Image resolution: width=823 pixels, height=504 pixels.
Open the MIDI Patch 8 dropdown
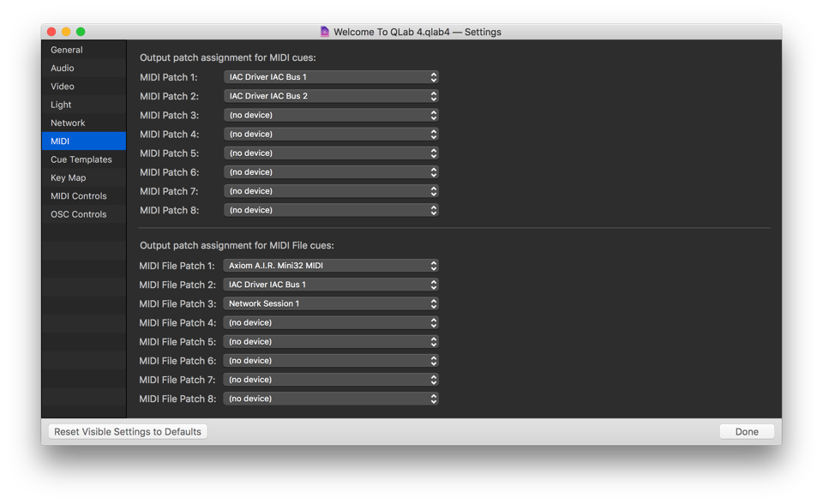pyautogui.click(x=331, y=210)
